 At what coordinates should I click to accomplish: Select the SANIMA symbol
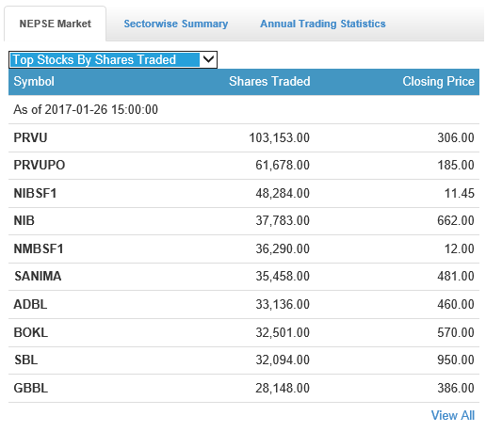pos(38,276)
